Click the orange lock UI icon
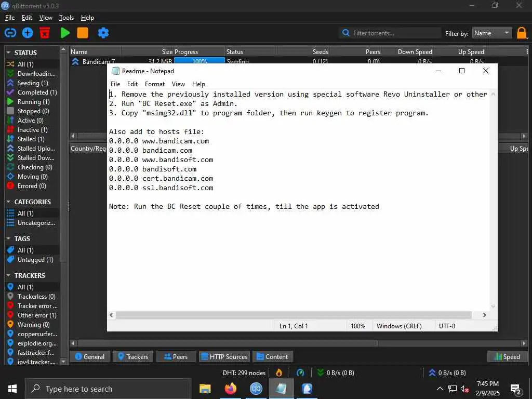532x399 pixels. pos(522,33)
